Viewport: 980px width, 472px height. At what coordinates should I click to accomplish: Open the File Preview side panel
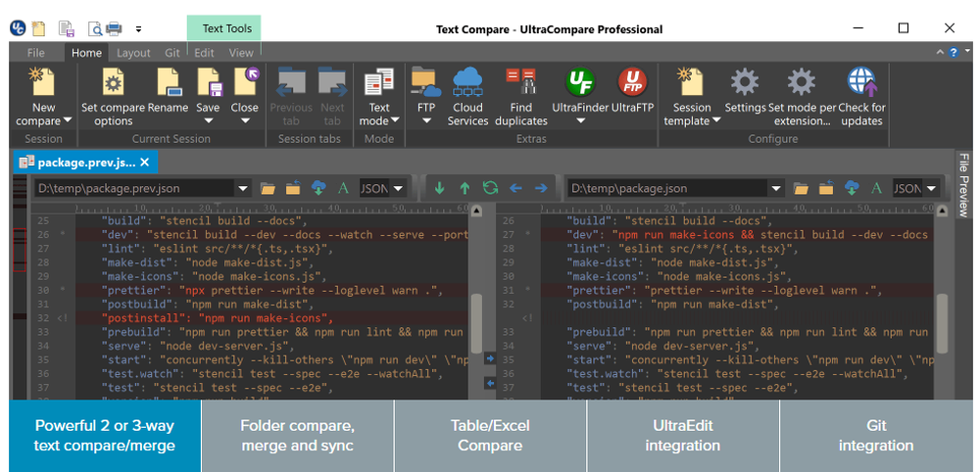pyautogui.click(x=963, y=184)
